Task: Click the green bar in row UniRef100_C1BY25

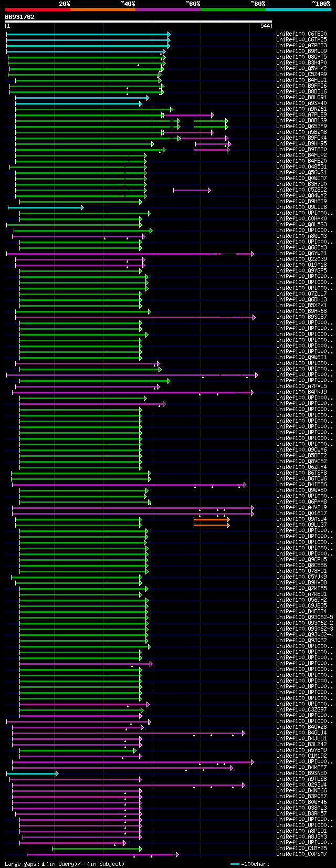Action: coord(97,849)
